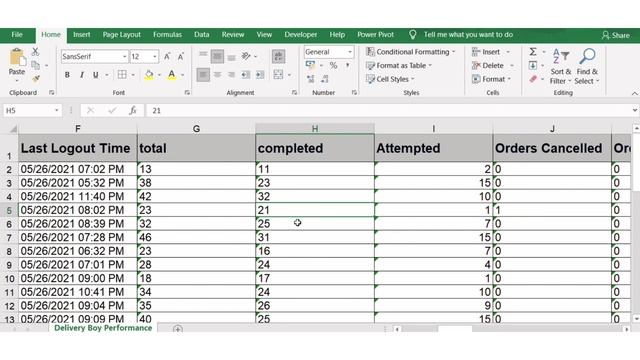
Task: Open Sort & Filter menu
Action: (x=561, y=67)
